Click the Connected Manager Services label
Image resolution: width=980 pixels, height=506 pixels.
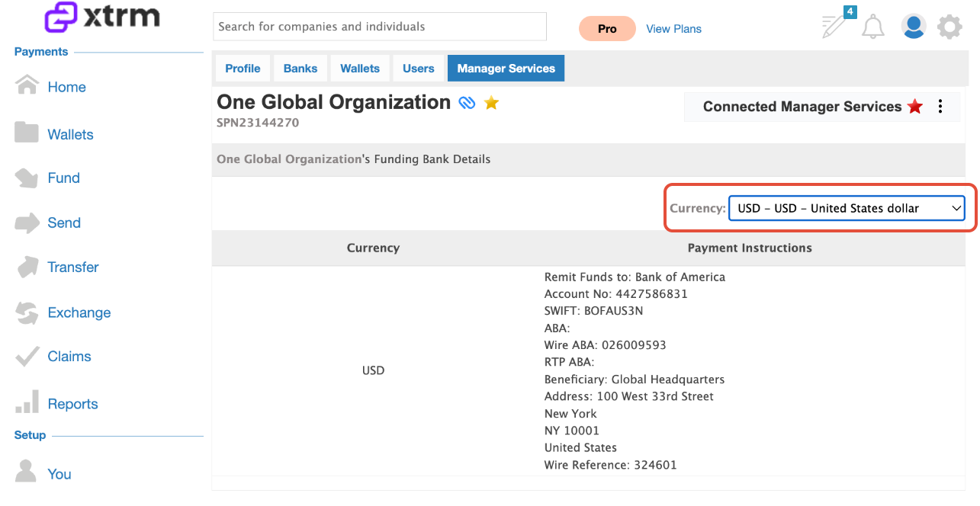click(x=802, y=107)
